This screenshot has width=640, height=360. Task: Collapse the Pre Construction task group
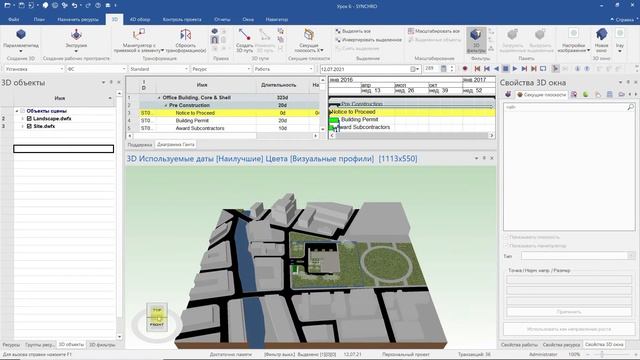coord(166,105)
